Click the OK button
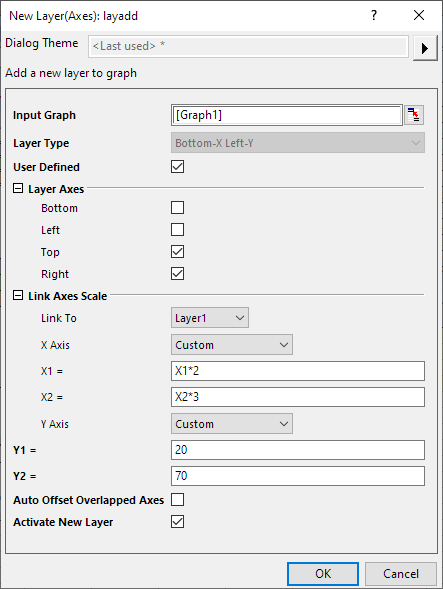 pos(323,574)
